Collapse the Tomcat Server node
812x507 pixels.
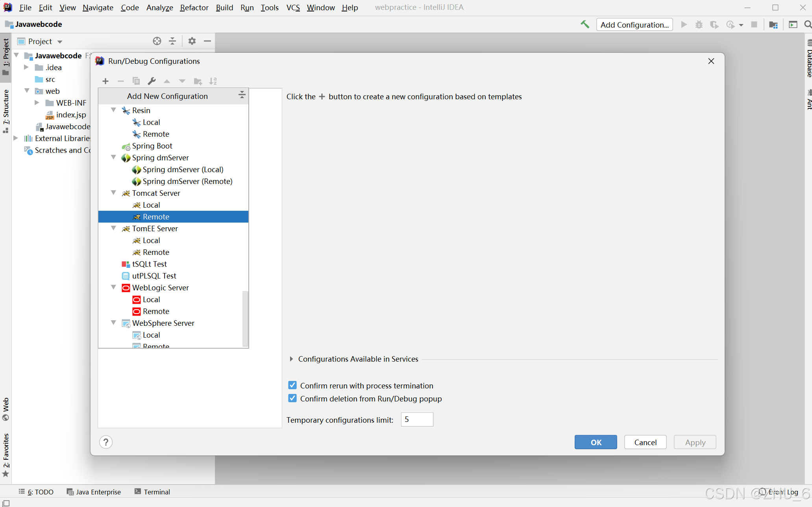click(x=113, y=193)
